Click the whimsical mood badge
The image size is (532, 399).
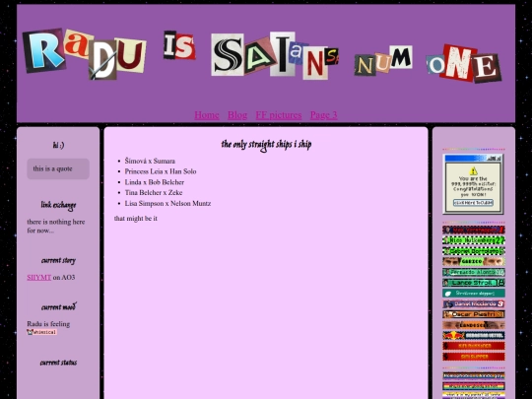coord(42,332)
